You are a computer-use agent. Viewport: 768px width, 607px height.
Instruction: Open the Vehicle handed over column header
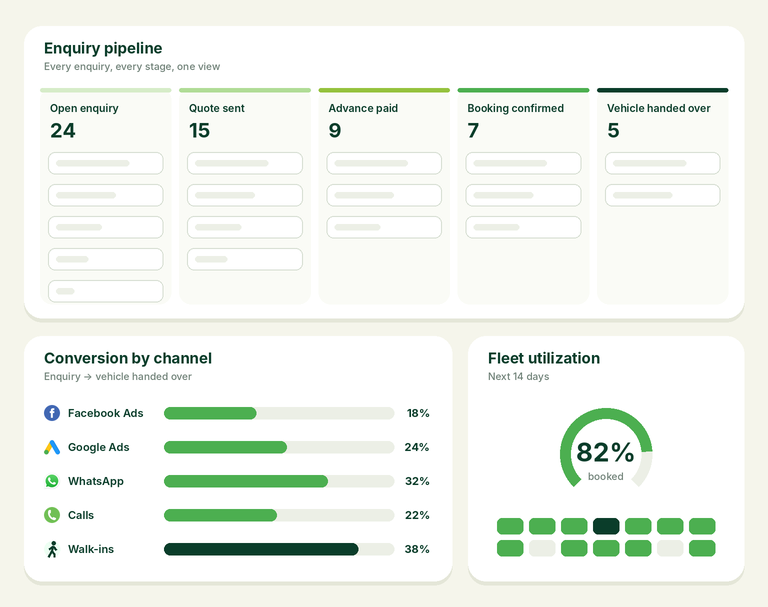click(658, 108)
